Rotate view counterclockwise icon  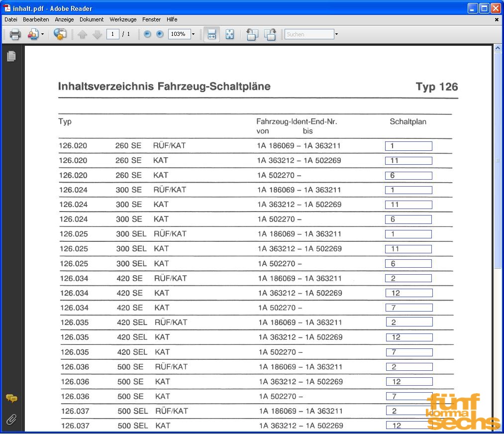[x=252, y=34]
